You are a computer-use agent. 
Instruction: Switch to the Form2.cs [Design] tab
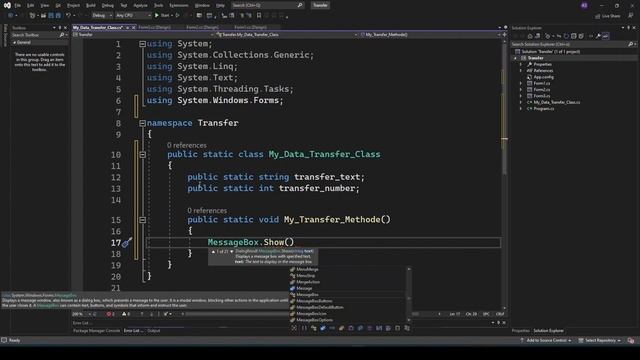pos(202,27)
